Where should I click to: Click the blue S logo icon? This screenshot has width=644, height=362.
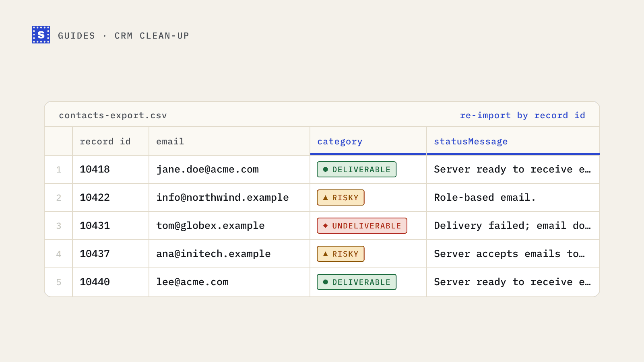click(41, 35)
